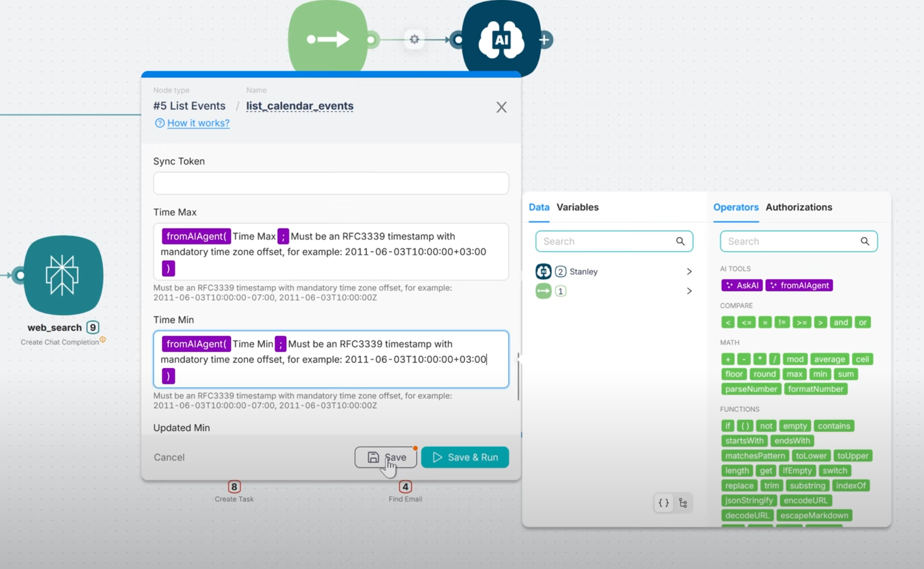Insert the fromAIAgent AI tool operator

tap(799, 285)
